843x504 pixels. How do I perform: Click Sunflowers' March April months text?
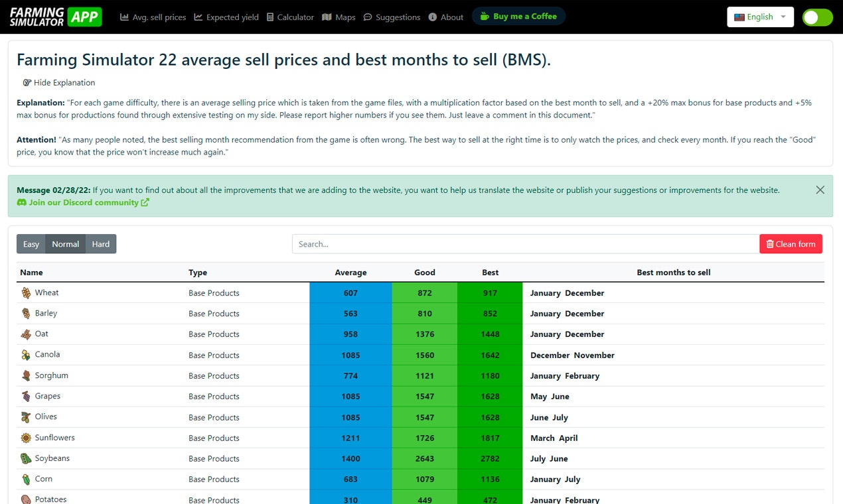click(x=554, y=438)
